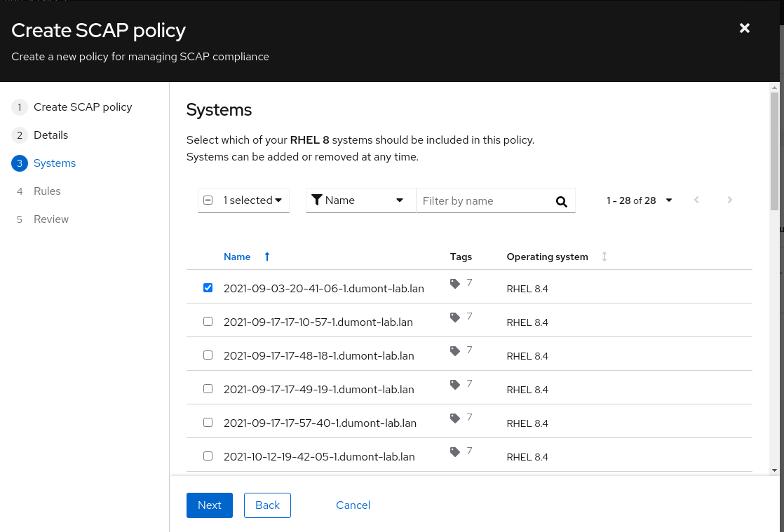Select checkbox for 2021-09-17-17-10-57-1.dumont-lab.lan

208,322
